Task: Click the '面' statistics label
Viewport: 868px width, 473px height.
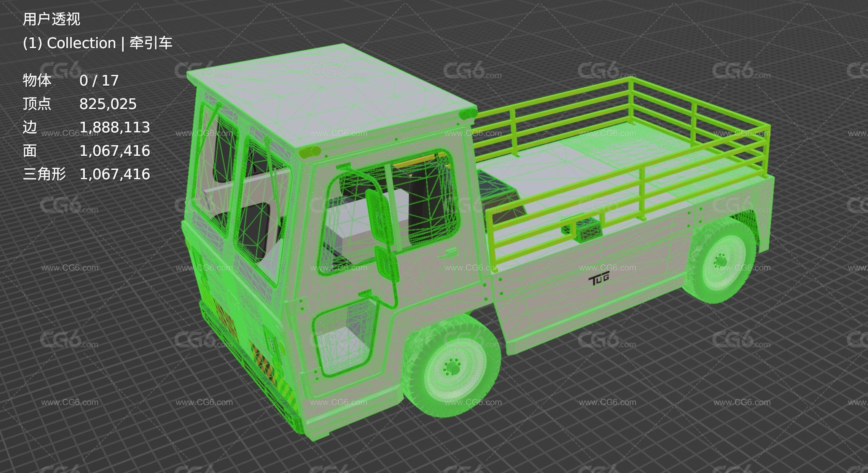Action: click(x=30, y=151)
